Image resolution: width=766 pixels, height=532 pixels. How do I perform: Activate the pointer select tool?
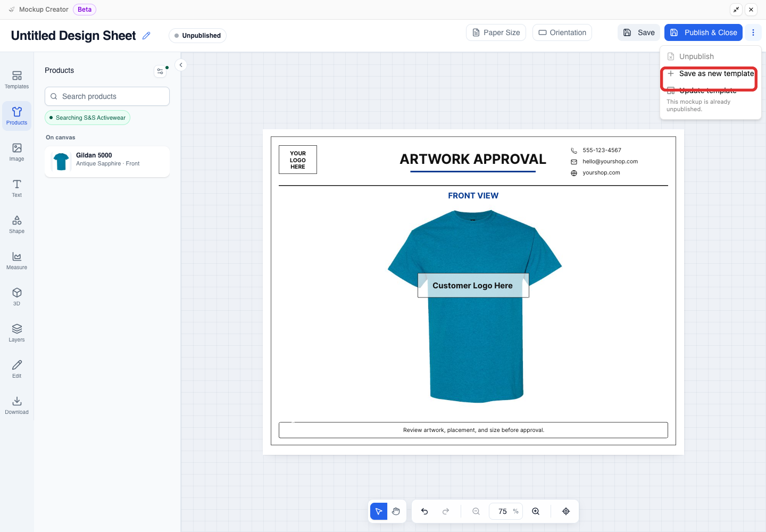(x=379, y=511)
